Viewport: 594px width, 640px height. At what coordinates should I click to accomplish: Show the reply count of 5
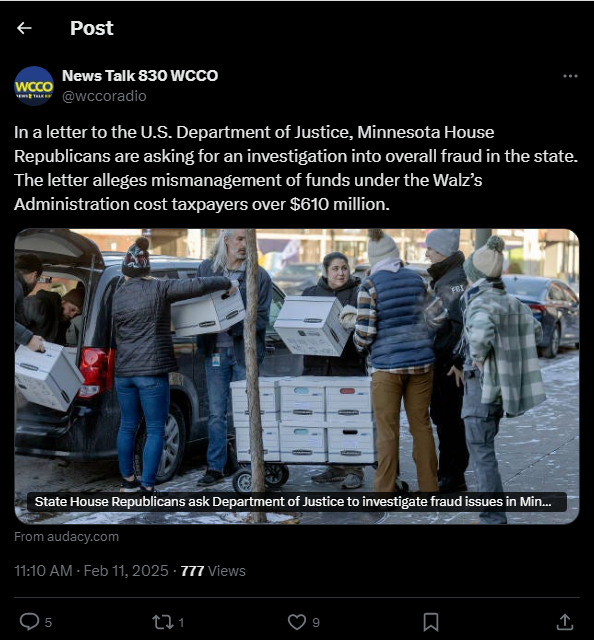point(48,622)
